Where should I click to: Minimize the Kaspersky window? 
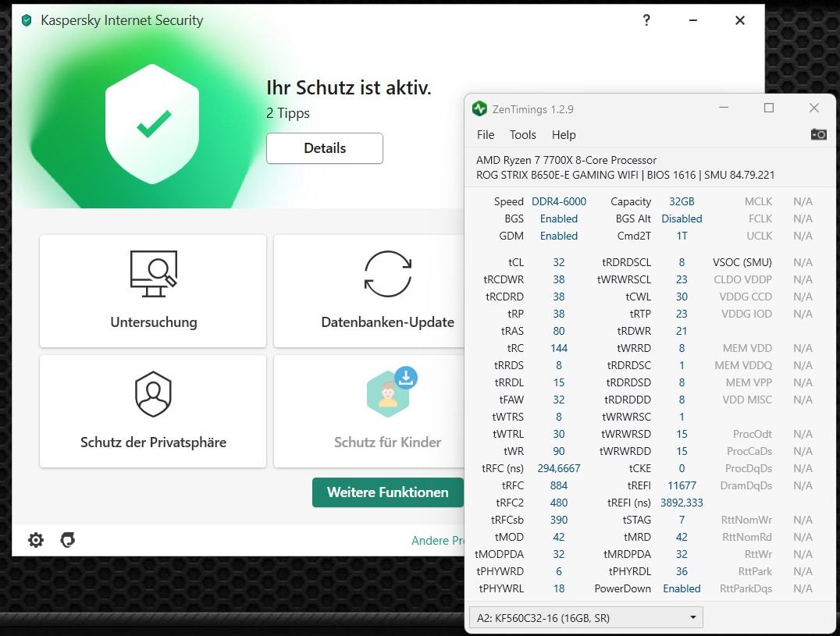(692, 20)
